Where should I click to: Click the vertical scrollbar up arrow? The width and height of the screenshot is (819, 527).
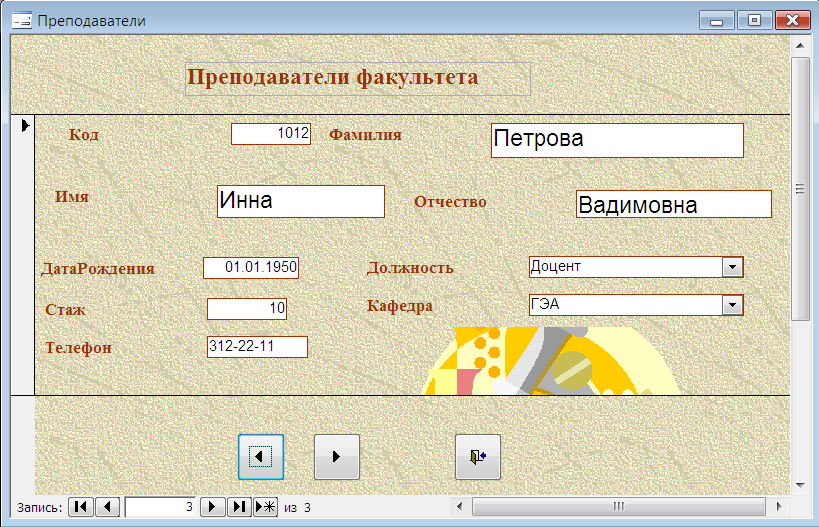coord(800,46)
